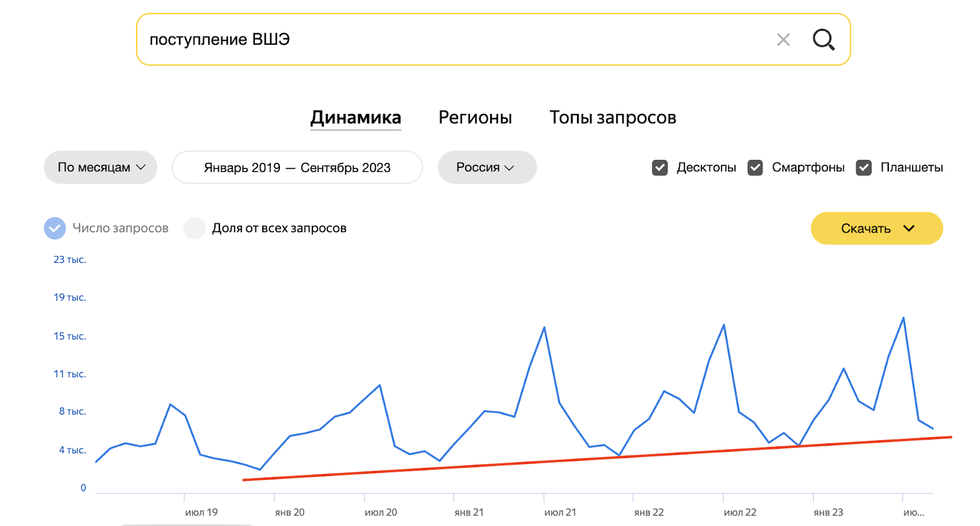Click the "июл 20" x-axis label

[381, 513]
